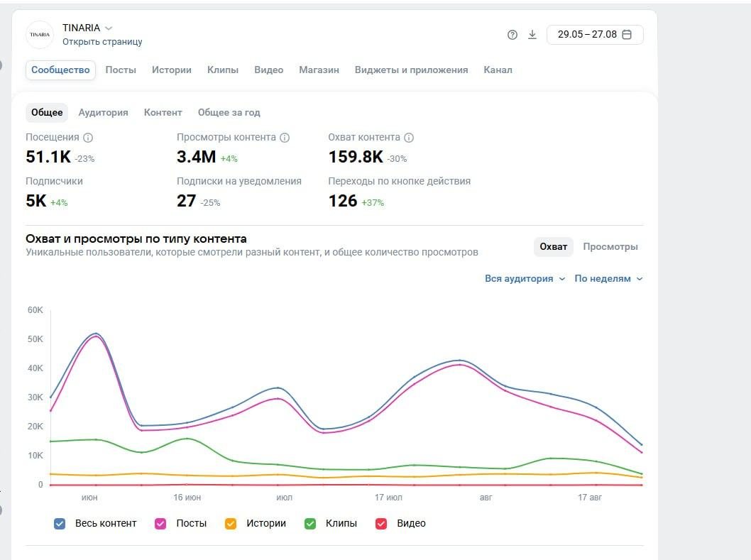This screenshot has width=751, height=560.
Task: Switch to Общее за год sub-tab
Action: (x=229, y=113)
